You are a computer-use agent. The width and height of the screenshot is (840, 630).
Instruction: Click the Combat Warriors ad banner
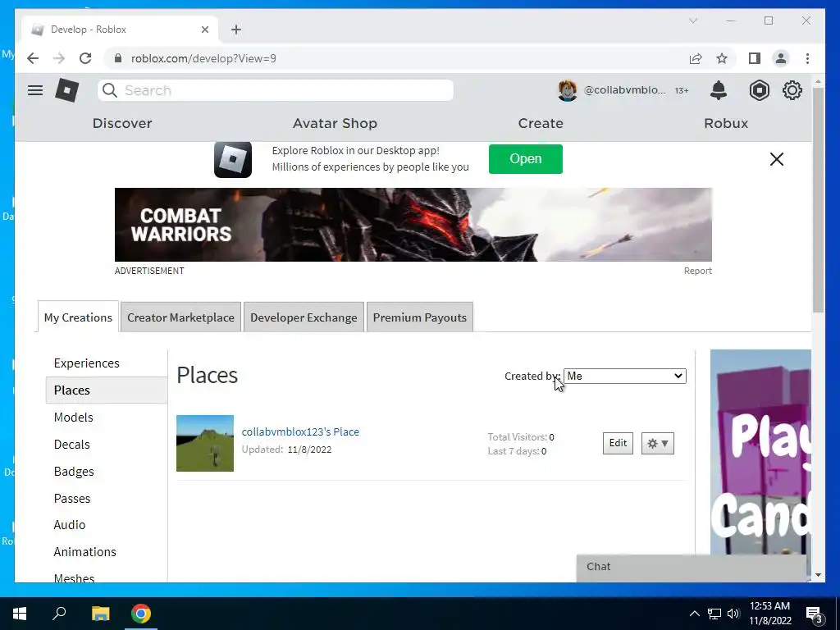413,225
